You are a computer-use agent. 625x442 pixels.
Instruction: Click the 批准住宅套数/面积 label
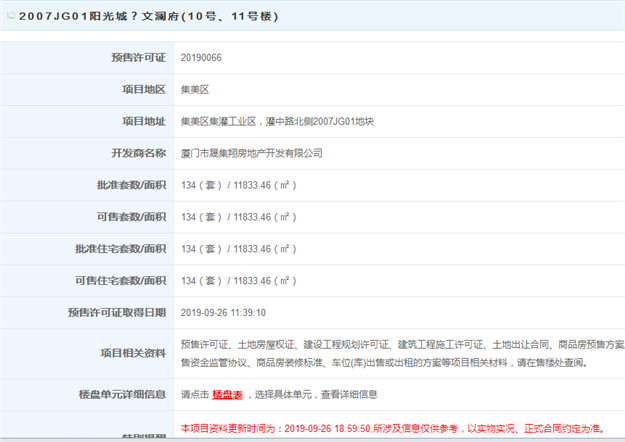coord(120,248)
